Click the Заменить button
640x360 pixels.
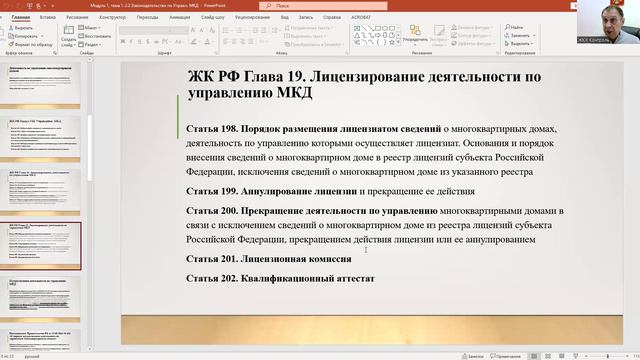pyautogui.click(x=517, y=36)
